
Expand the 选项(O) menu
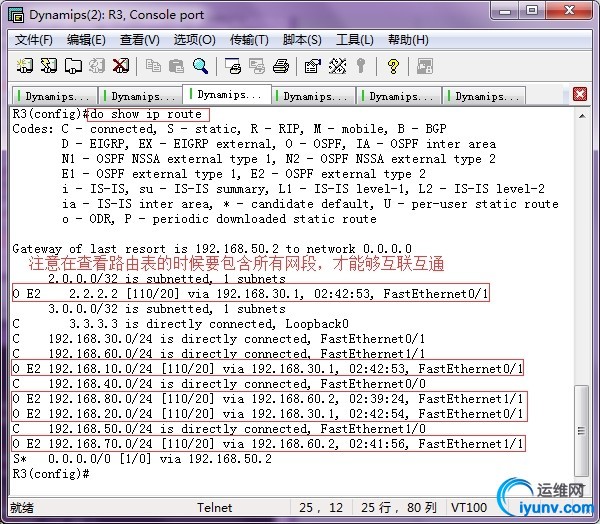194,40
